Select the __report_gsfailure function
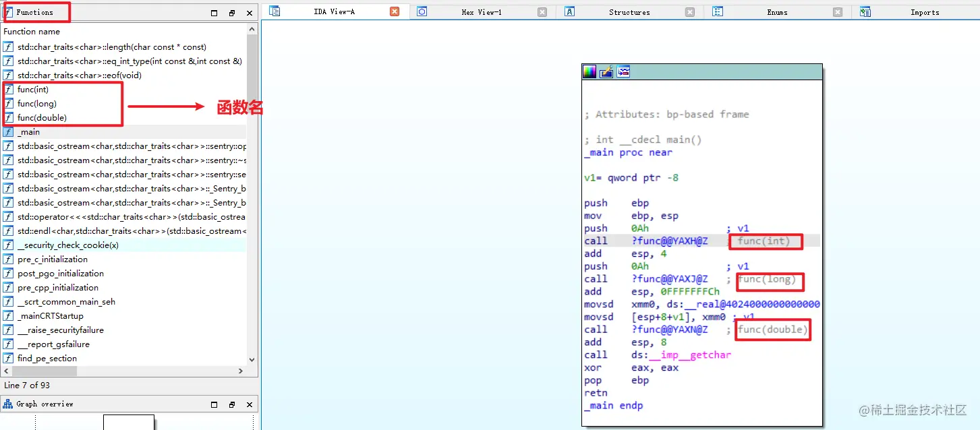 tap(124, 344)
